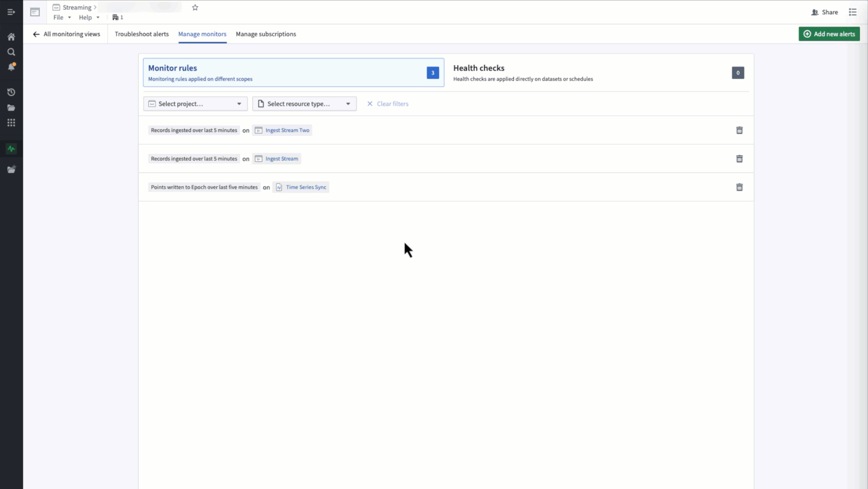Viewport: 868px width, 489px height.
Task: Open the applications grid icon
Action: coord(11,123)
